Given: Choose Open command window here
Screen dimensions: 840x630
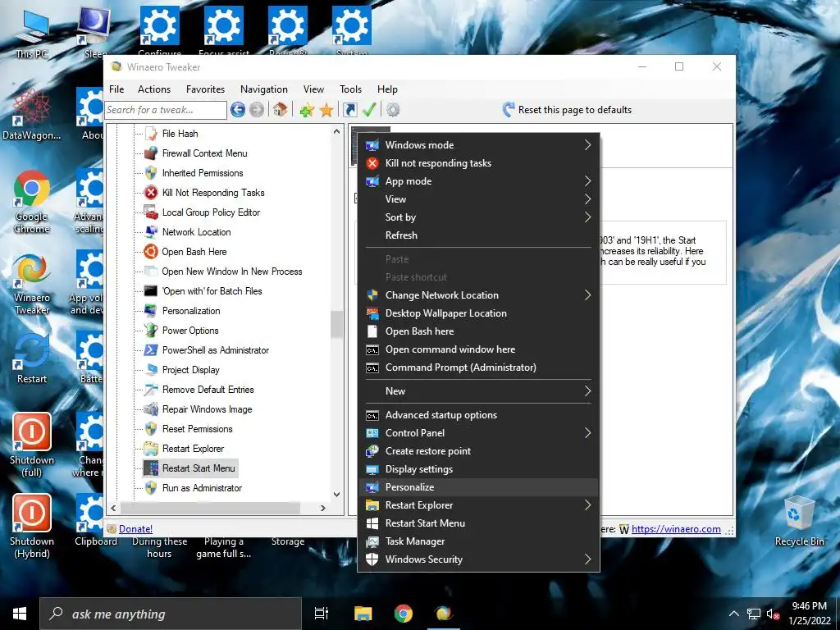Looking at the screenshot, I should click(x=478, y=349).
